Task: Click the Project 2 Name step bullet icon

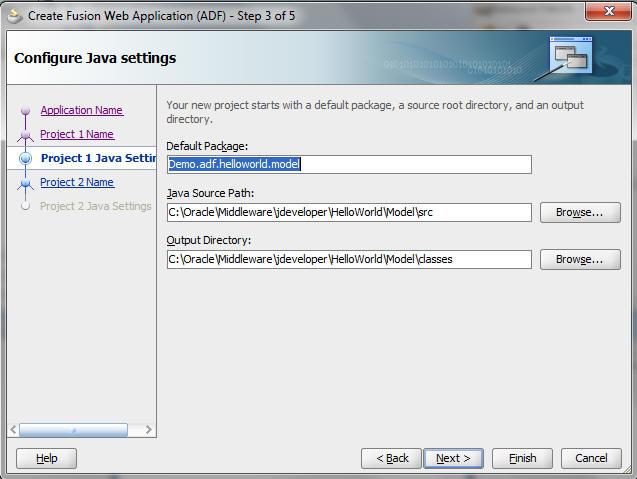Action: 26,183
